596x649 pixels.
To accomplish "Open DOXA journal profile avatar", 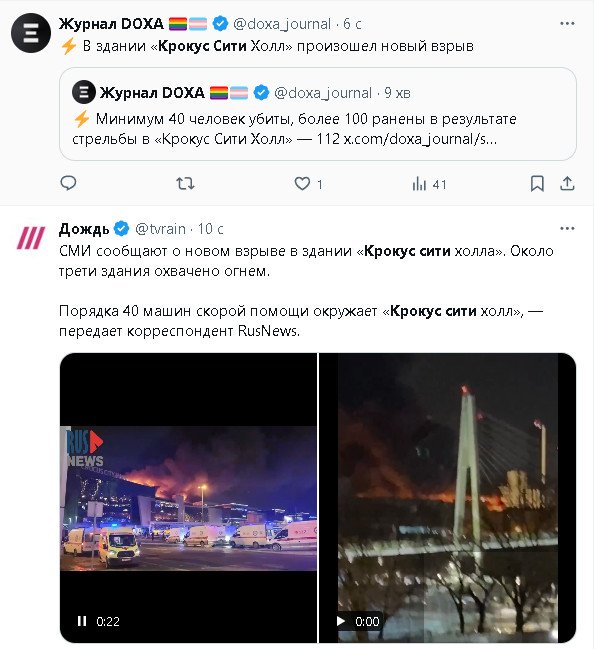I will tap(31, 33).
